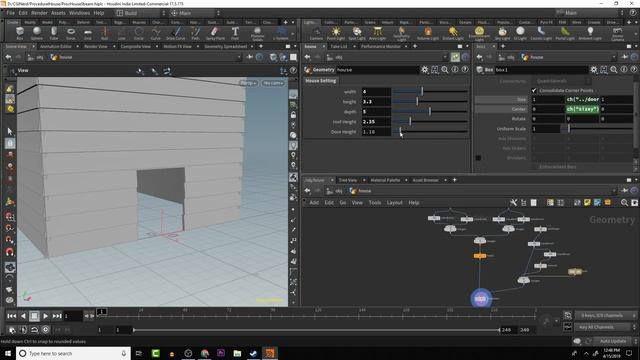Select the Torus shelf tool
Image resolution: width=640 pixels, height=360 pixels.
71,33
